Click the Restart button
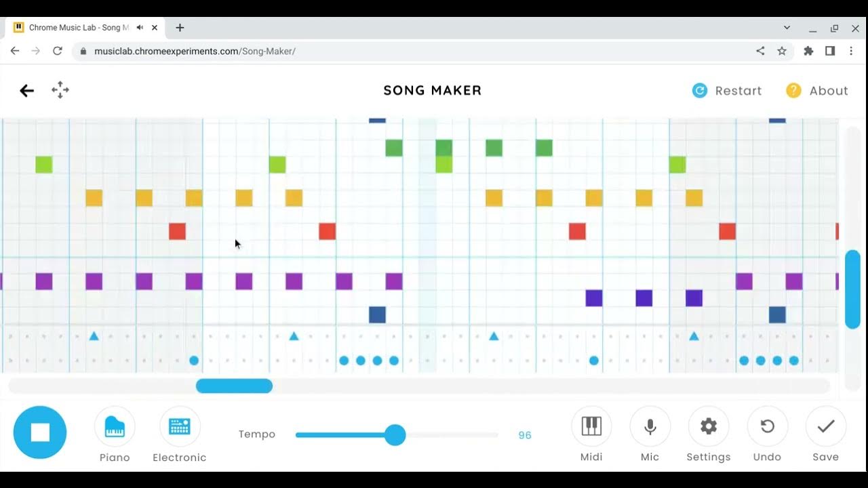 [x=727, y=91]
